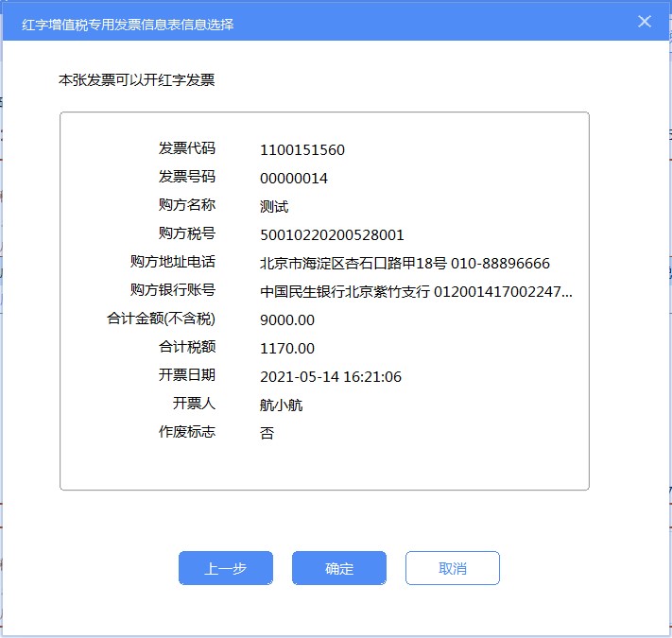Click invoice date 2021-05-14 16:21:06
The height and width of the screenshot is (638, 672).
click(x=331, y=376)
